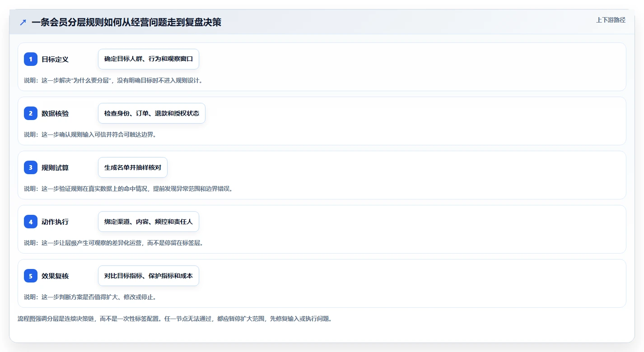Click the step 1 number badge
Image resolution: width=644 pixels, height=352 pixels.
pos(31,59)
